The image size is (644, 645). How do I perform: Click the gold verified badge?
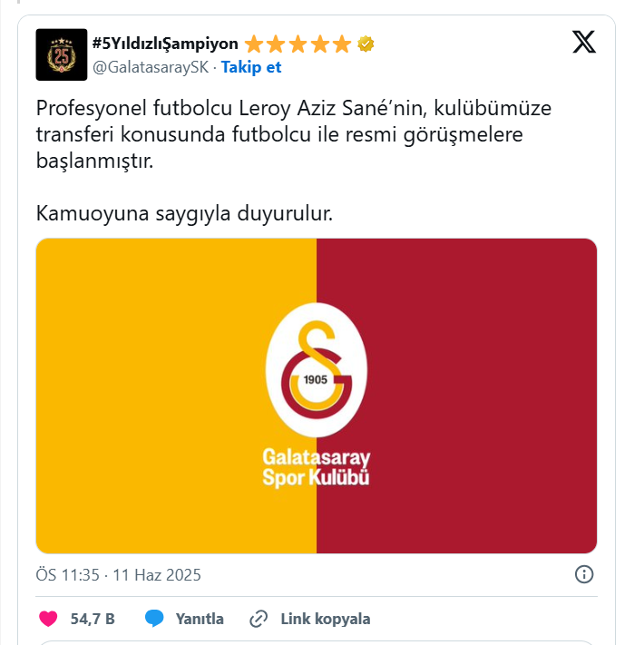tap(366, 44)
